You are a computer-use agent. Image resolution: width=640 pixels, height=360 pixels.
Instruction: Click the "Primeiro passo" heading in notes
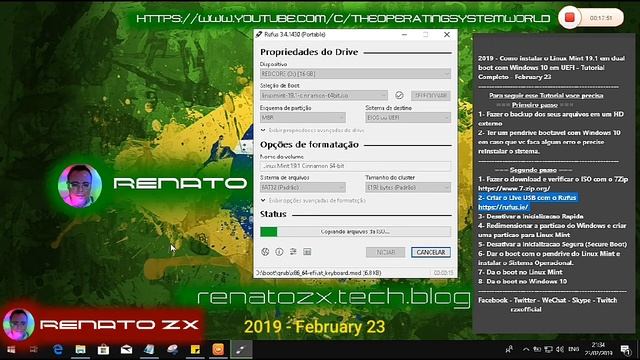click(x=535, y=105)
